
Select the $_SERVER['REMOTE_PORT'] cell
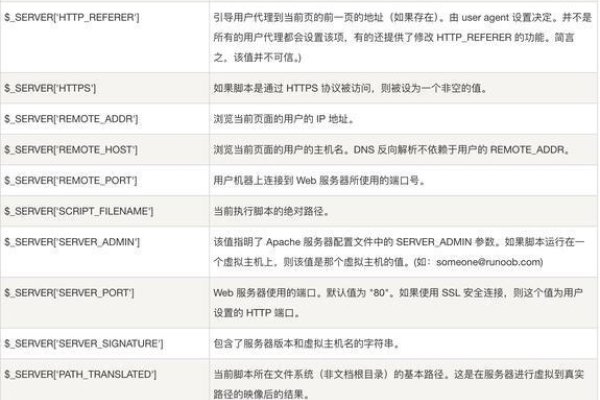coord(105,180)
